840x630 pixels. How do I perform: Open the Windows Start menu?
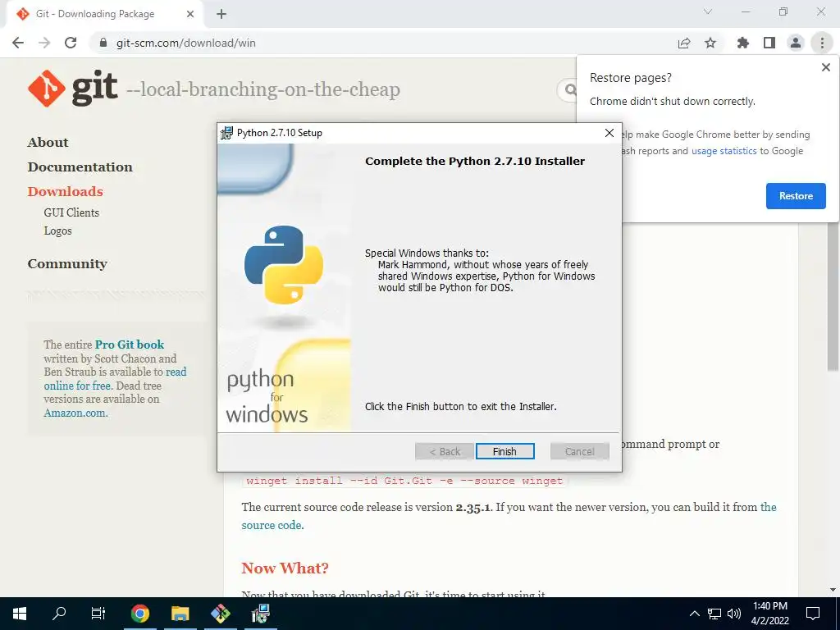click(x=20, y=614)
